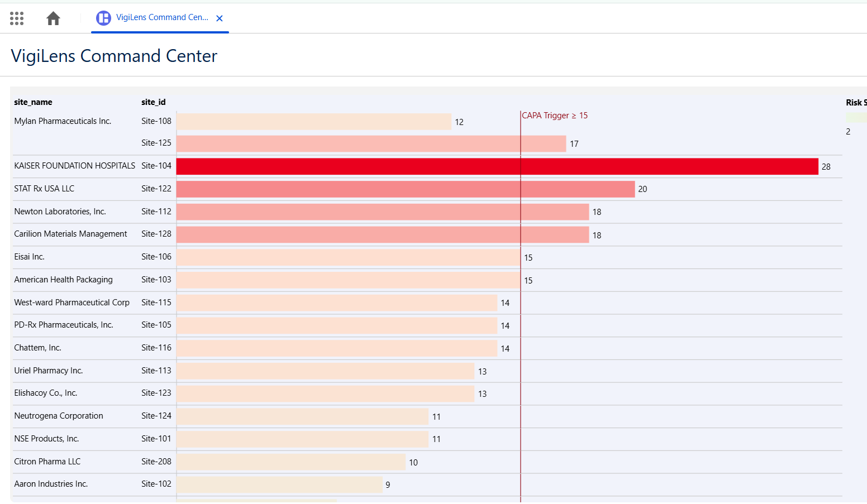This screenshot has height=504, width=867.
Task: Click the value label 28
Action: click(x=826, y=167)
